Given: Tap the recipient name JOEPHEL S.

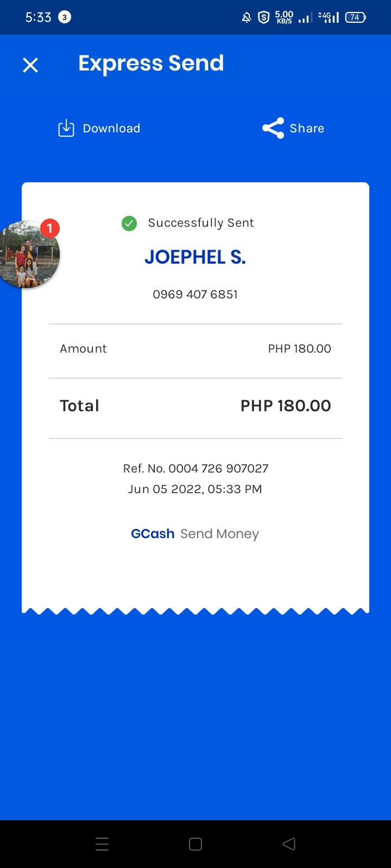Looking at the screenshot, I should (x=195, y=257).
